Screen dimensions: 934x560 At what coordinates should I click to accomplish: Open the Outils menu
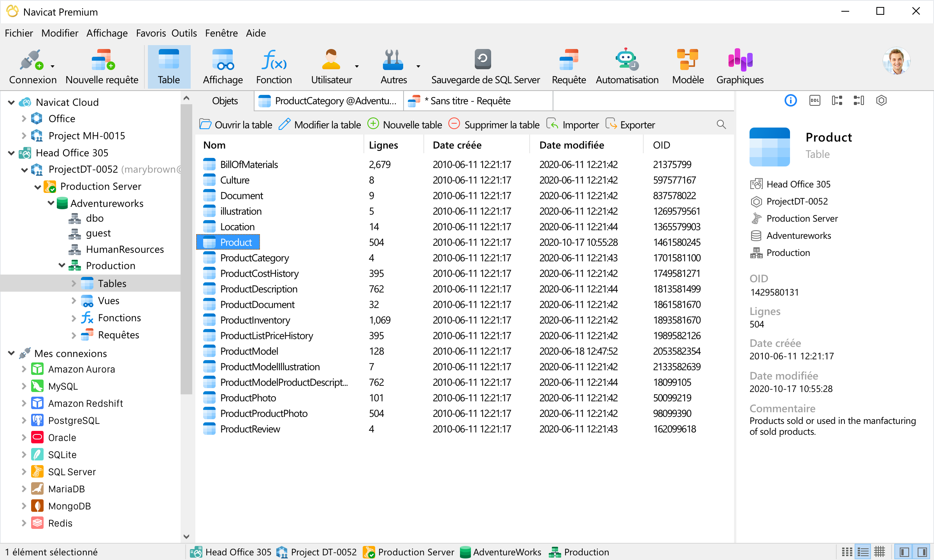[184, 33]
